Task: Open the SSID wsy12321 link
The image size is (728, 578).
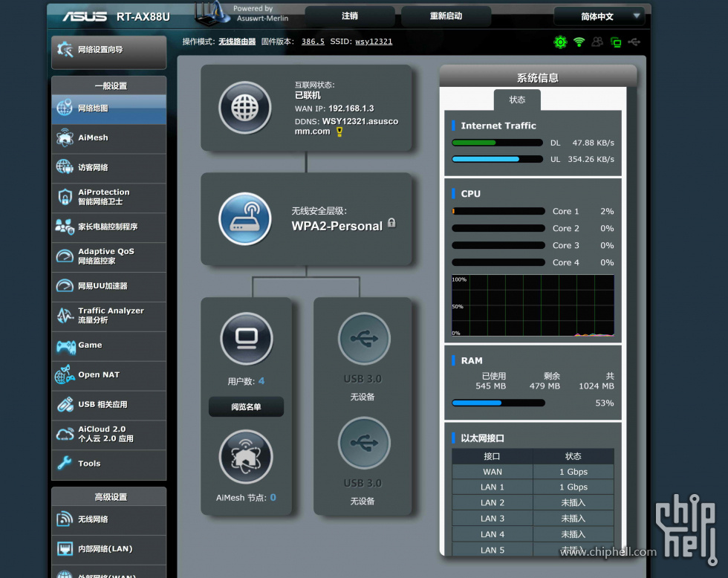Action: click(x=374, y=42)
